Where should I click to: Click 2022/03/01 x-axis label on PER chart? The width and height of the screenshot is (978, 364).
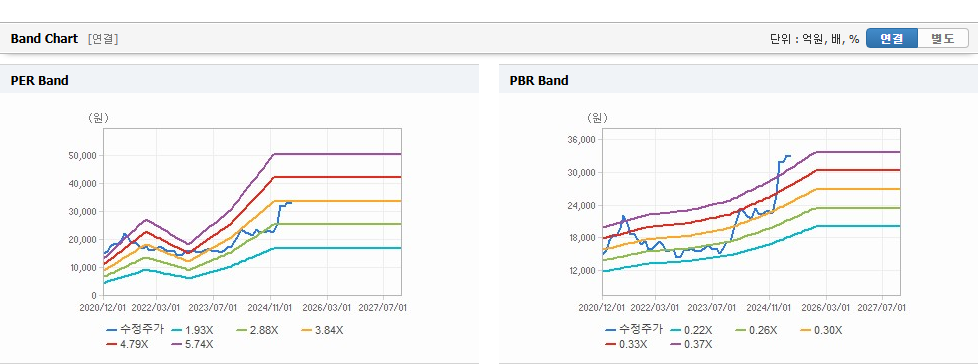point(157,307)
